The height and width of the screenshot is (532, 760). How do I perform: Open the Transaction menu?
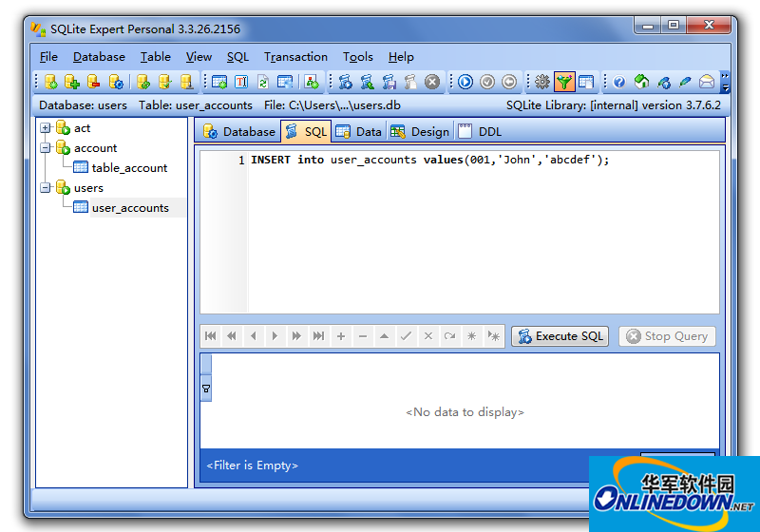tap(295, 57)
